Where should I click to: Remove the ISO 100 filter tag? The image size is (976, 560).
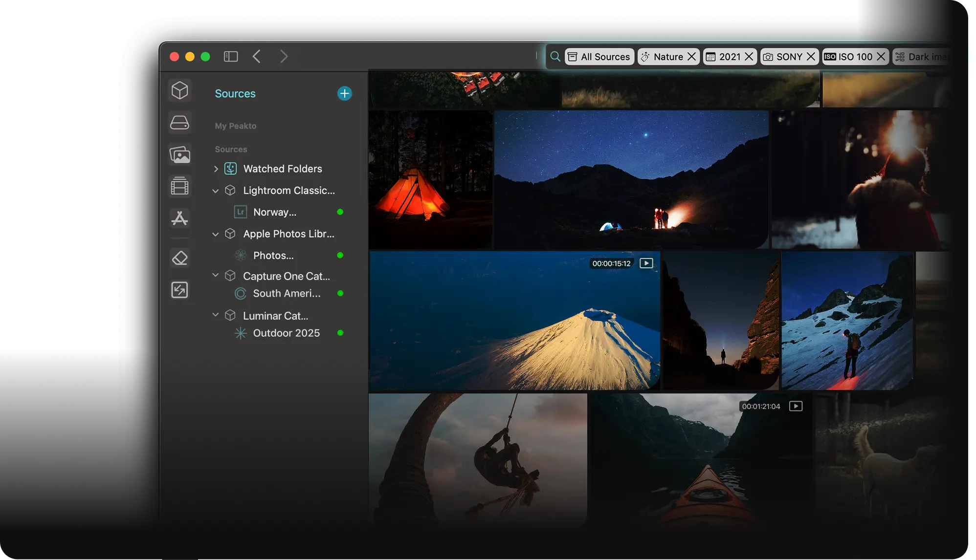click(x=881, y=57)
